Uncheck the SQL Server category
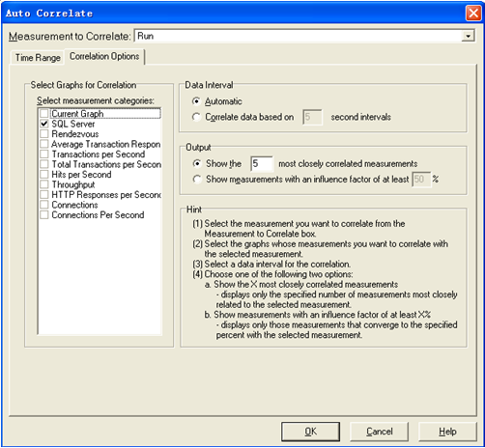485x448 pixels. click(x=44, y=124)
